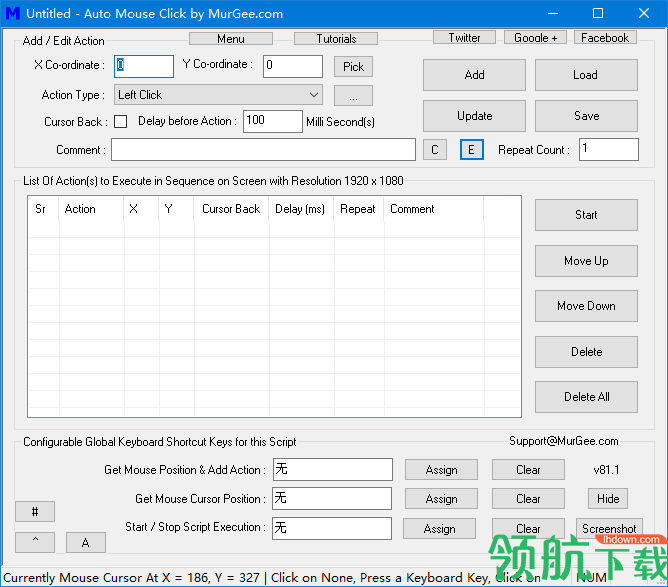Assign key for Start / Stop Script Execution
This screenshot has height=587, width=668.
tap(440, 529)
